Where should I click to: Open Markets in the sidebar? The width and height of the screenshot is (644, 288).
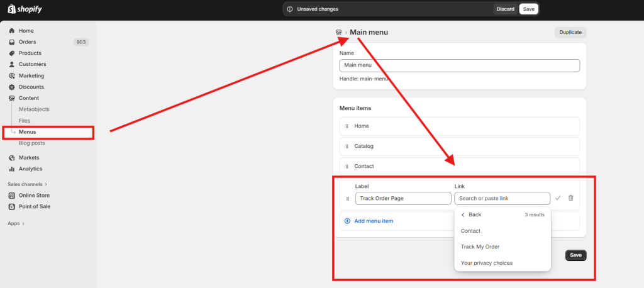[x=29, y=158]
